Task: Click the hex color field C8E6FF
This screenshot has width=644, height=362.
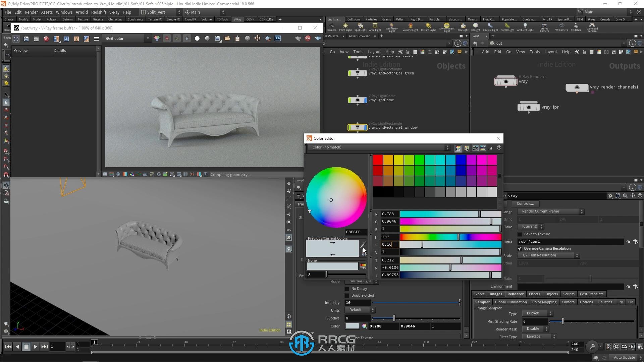Action: pos(356,232)
